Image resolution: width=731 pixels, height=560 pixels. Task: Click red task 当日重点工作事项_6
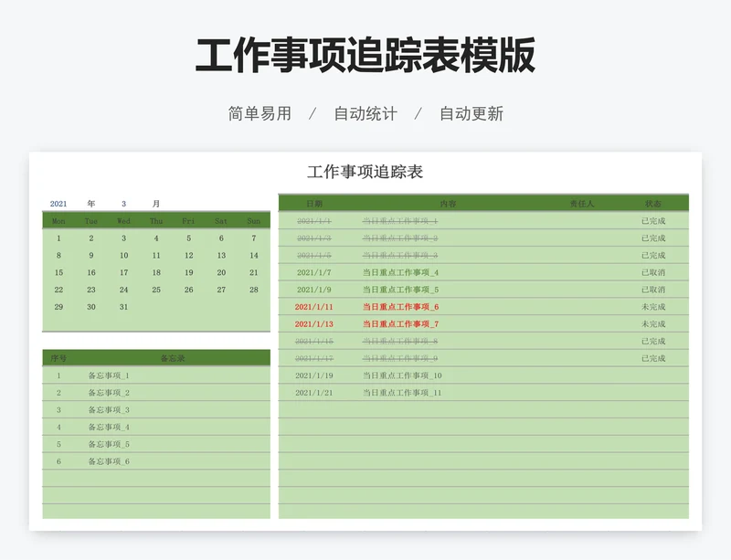pos(400,307)
